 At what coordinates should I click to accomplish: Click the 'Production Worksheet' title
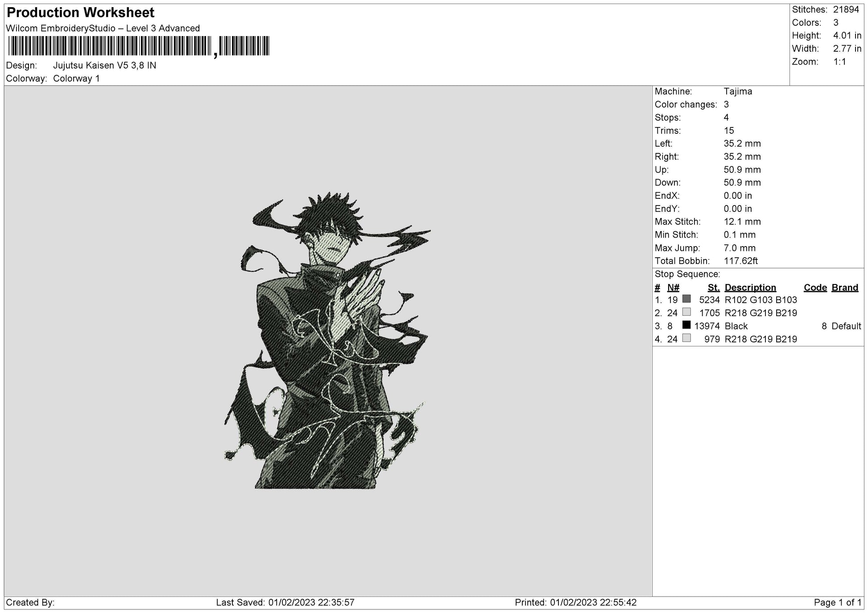tap(81, 12)
